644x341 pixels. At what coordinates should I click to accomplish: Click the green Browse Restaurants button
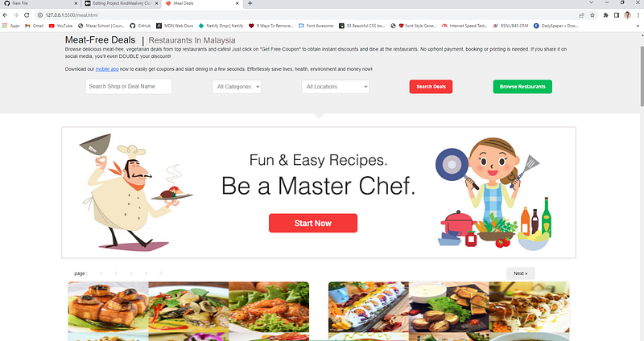[522, 87]
